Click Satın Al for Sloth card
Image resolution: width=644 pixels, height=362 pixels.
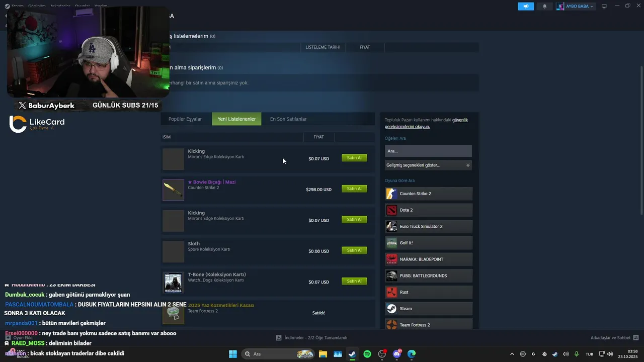point(354,250)
